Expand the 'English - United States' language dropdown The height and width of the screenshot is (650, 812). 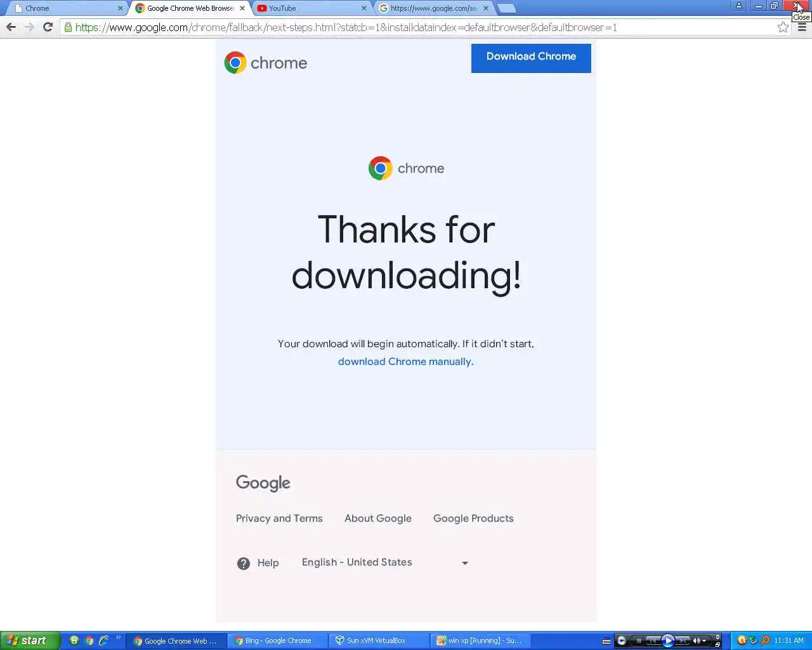coord(385,562)
